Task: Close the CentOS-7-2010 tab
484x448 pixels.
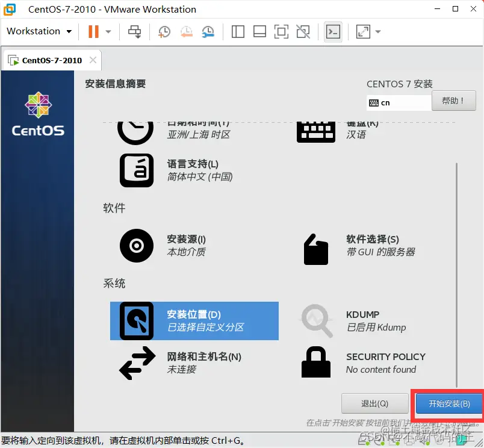Action: point(93,60)
